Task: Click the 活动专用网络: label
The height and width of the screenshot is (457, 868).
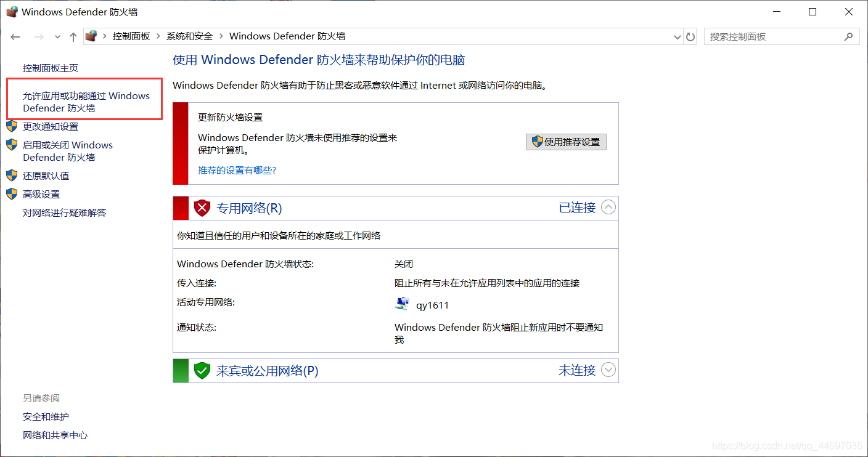Action: click(206, 302)
